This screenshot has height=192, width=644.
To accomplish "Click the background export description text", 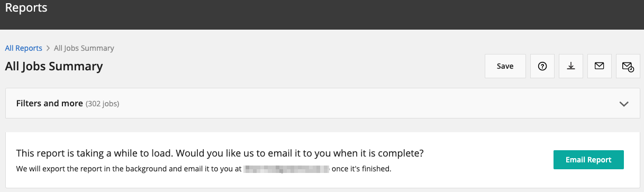I will click(204, 169).
